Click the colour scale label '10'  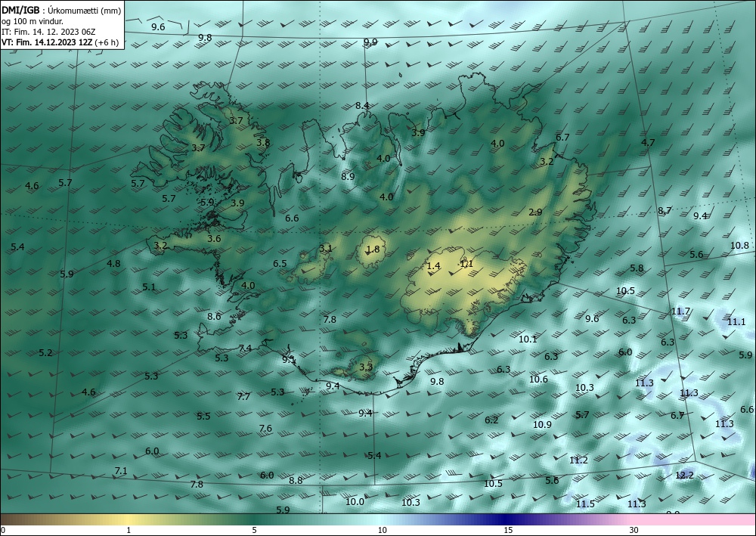point(382,530)
